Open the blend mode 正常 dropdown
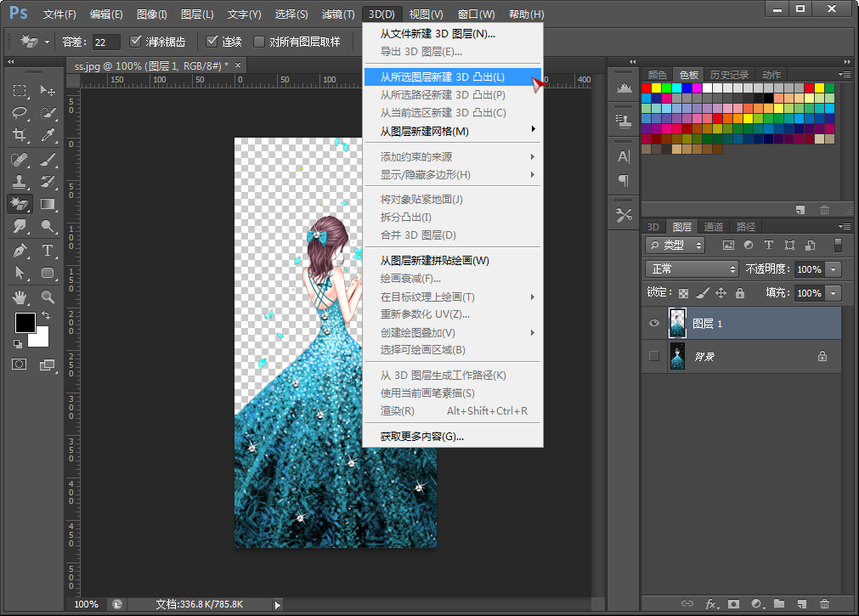 click(692, 268)
